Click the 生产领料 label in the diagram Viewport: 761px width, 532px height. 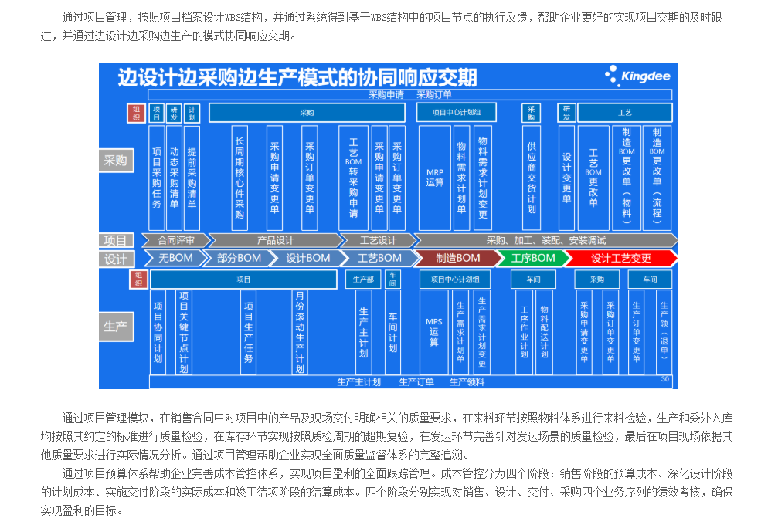pos(467,382)
